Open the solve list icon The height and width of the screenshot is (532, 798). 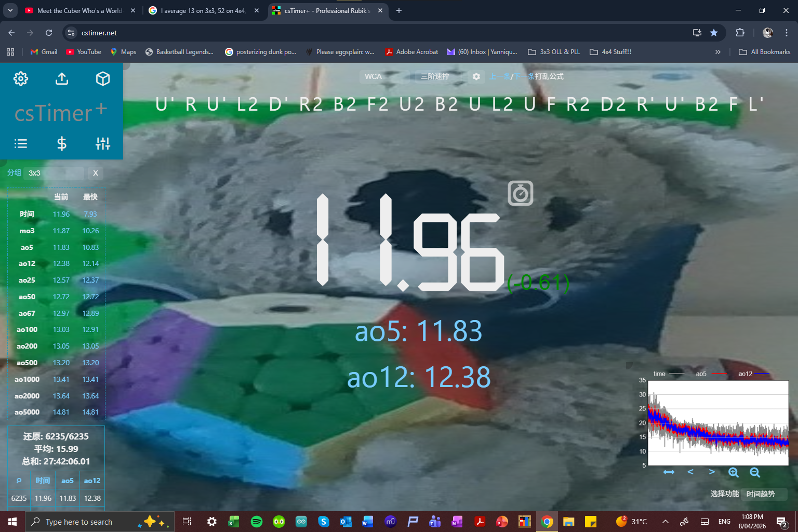click(21, 143)
